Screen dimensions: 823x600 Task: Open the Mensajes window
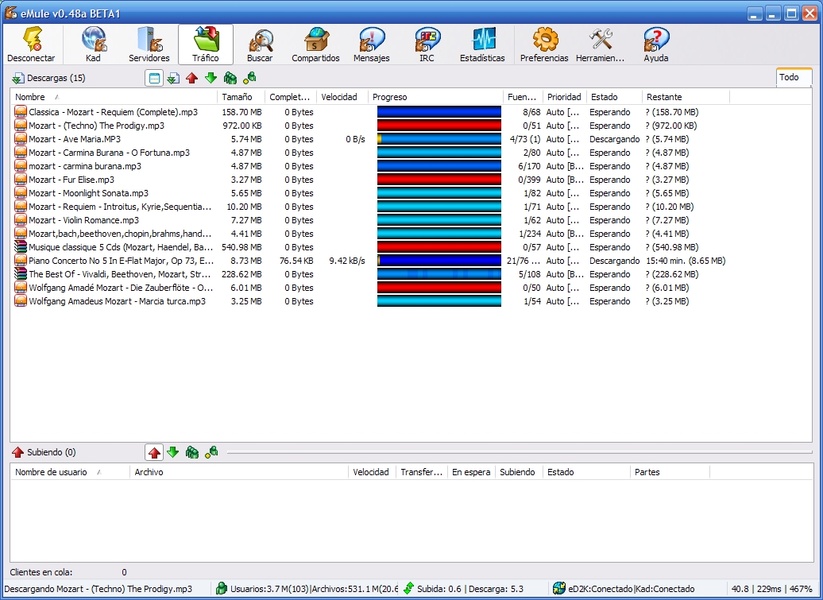click(x=371, y=45)
